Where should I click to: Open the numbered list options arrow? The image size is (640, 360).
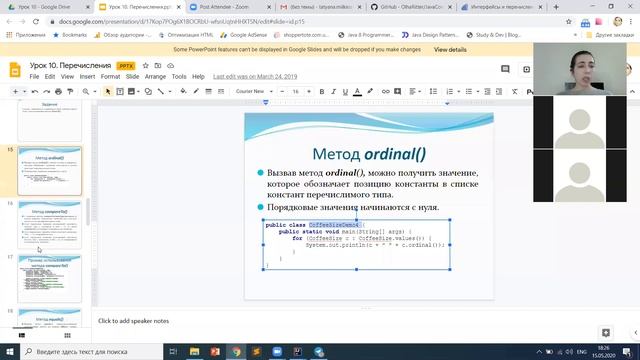click(458, 91)
